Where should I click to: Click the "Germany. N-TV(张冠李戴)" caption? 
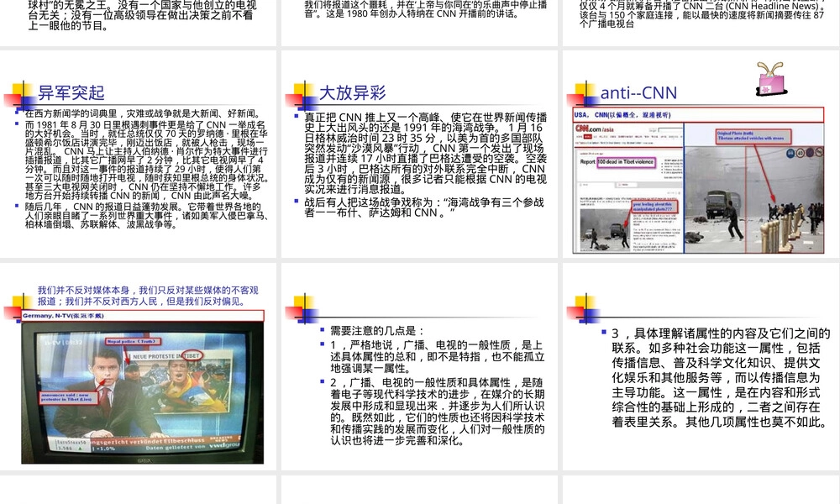point(63,316)
